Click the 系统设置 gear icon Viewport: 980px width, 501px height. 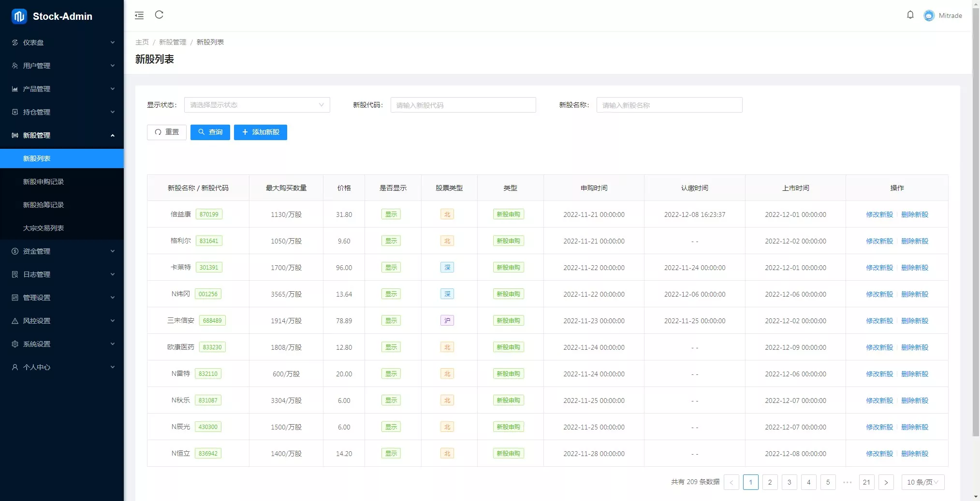tap(15, 344)
